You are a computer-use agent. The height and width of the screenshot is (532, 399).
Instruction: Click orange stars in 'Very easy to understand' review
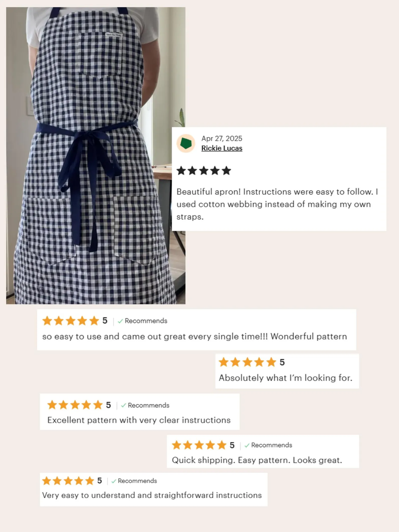coord(68,481)
